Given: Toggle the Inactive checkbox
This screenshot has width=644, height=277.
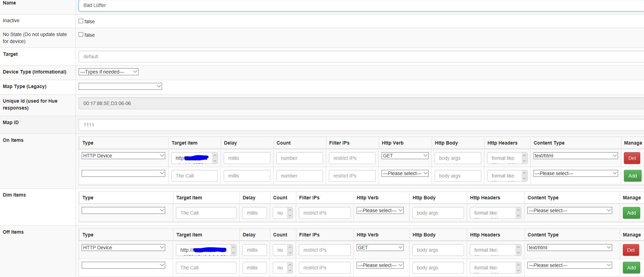Looking at the screenshot, I should (x=81, y=21).
